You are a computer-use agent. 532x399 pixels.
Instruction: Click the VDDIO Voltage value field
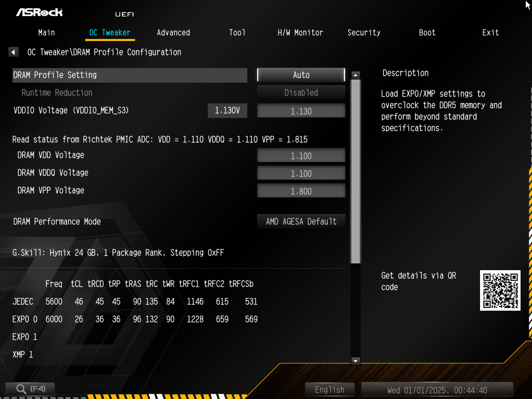tap(301, 111)
